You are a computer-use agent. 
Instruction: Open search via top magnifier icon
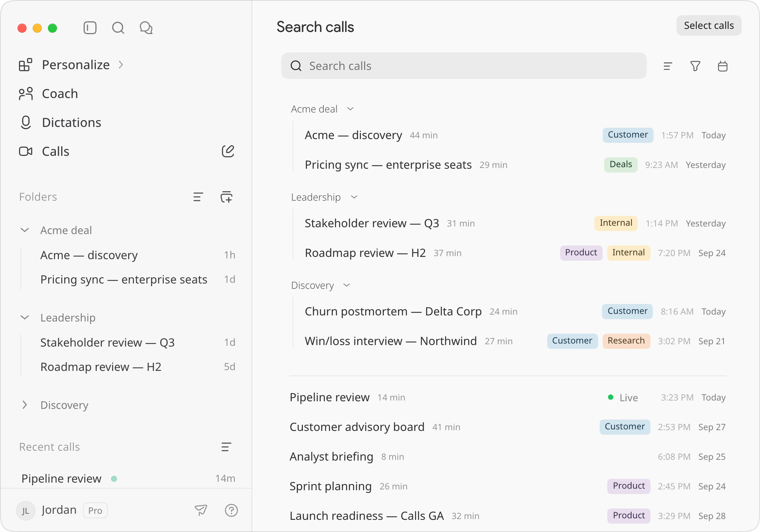tap(118, 28)
